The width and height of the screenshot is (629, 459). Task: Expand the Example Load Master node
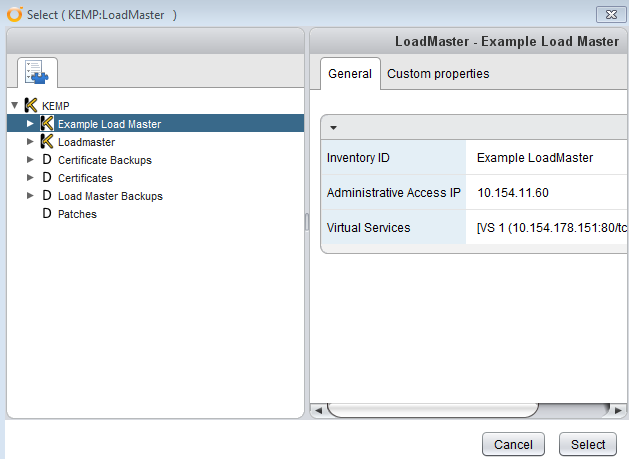(x=30, y=124)
